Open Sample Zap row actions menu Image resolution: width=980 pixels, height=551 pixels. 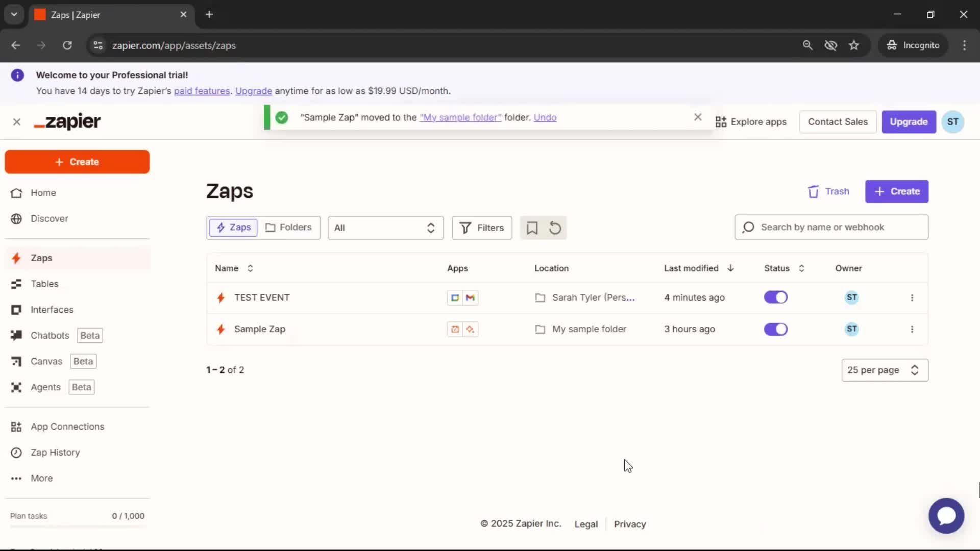click(x=912, y=329)
